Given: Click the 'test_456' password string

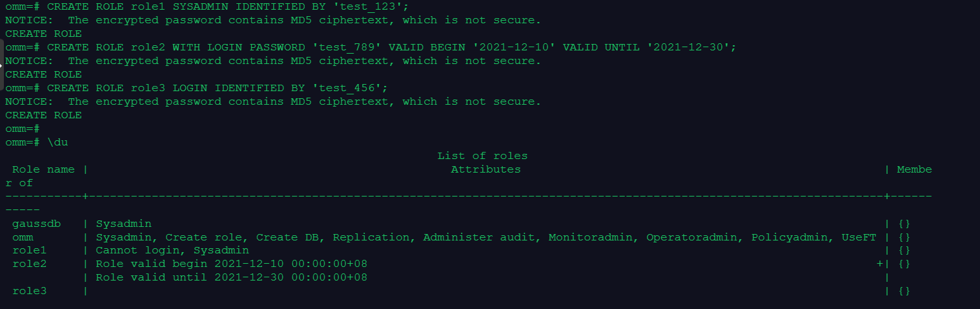Looking at the screenshot, I should point(351,88).
